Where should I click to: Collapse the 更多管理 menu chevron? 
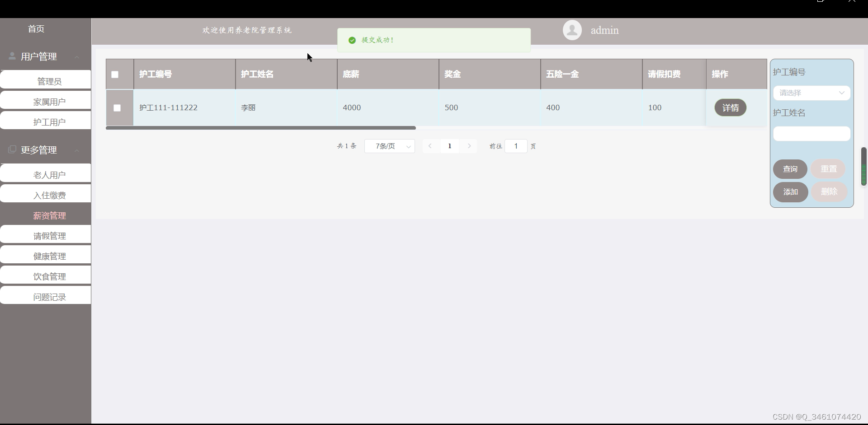tap(77, 150)
